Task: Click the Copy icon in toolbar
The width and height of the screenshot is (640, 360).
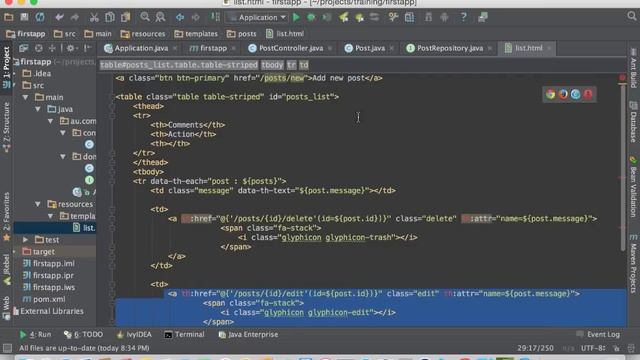Action: coord(110,17)
